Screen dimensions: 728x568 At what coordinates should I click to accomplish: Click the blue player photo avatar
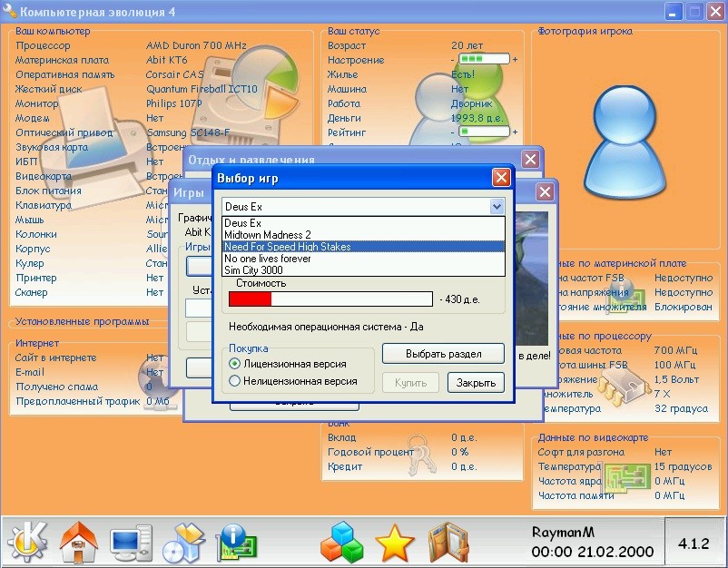tap(625, 142)
